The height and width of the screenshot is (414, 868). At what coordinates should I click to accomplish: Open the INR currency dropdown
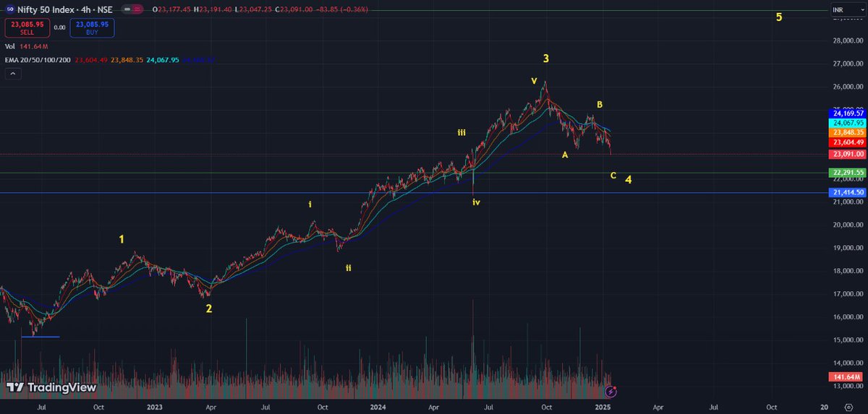[x=847, y=10]
